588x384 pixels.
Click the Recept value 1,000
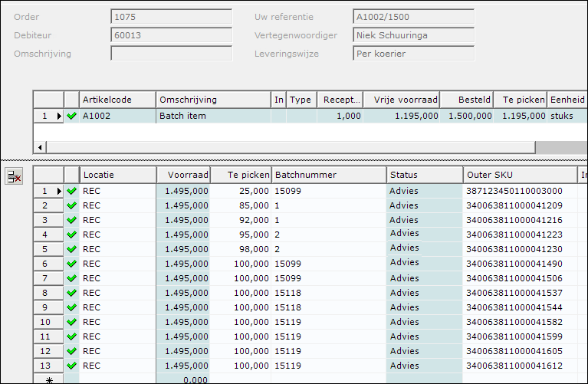click(340, 116)
